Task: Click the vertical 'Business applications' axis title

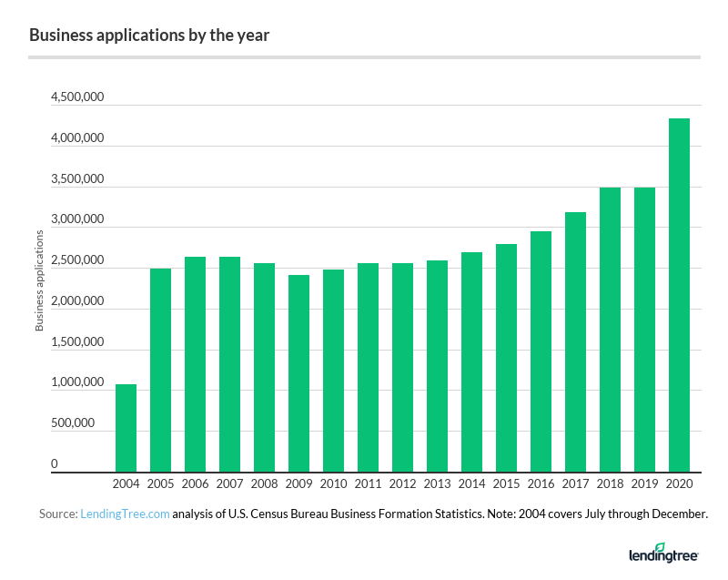Action: [x=39, y=280]
